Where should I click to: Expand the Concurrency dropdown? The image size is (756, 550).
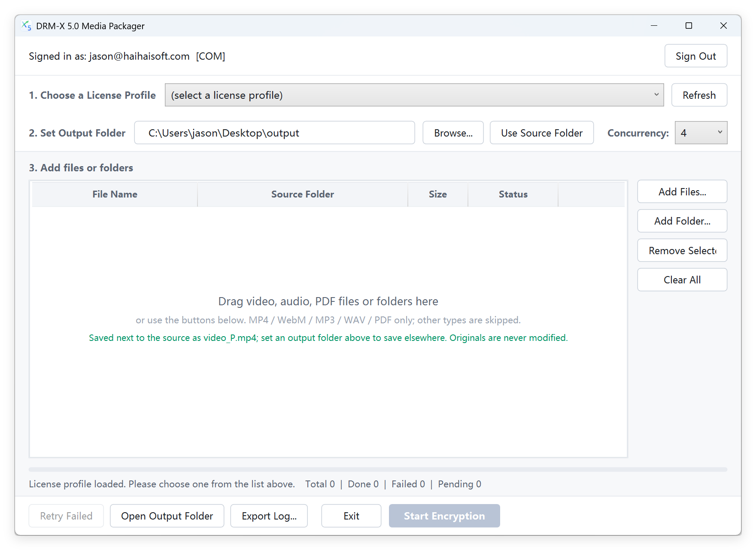(x=701, y=133)
